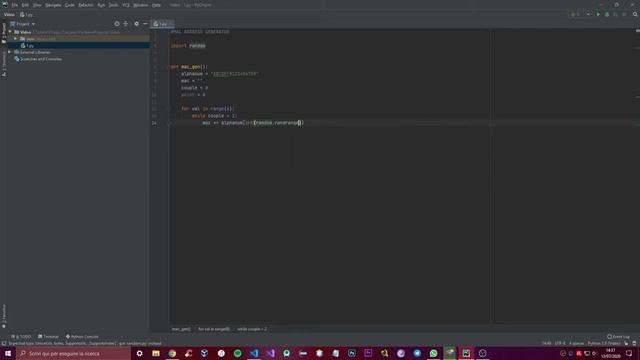Open Google Chrome from the taskbar
The height and width of the screenshot is (360, 640).
[x=172, y=353]
